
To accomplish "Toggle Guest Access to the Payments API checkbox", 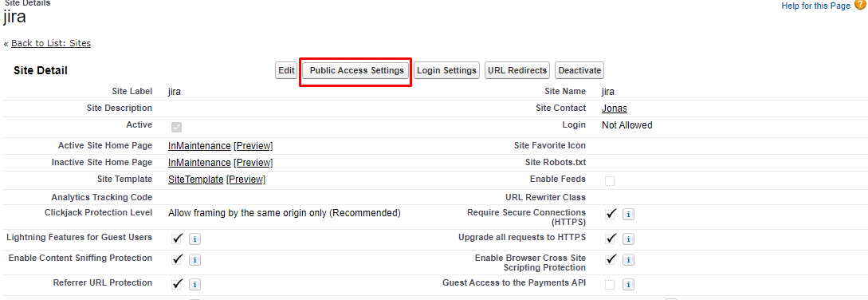I will click(610, 285).
